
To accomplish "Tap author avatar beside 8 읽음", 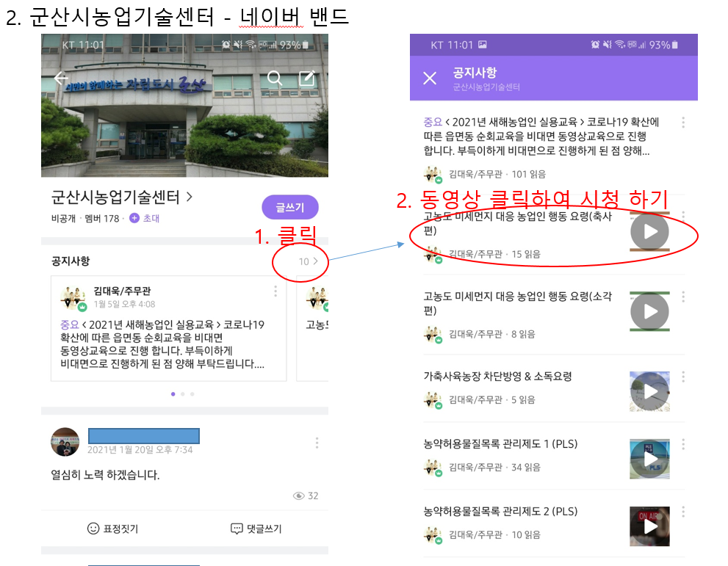I will pos(433,335).
